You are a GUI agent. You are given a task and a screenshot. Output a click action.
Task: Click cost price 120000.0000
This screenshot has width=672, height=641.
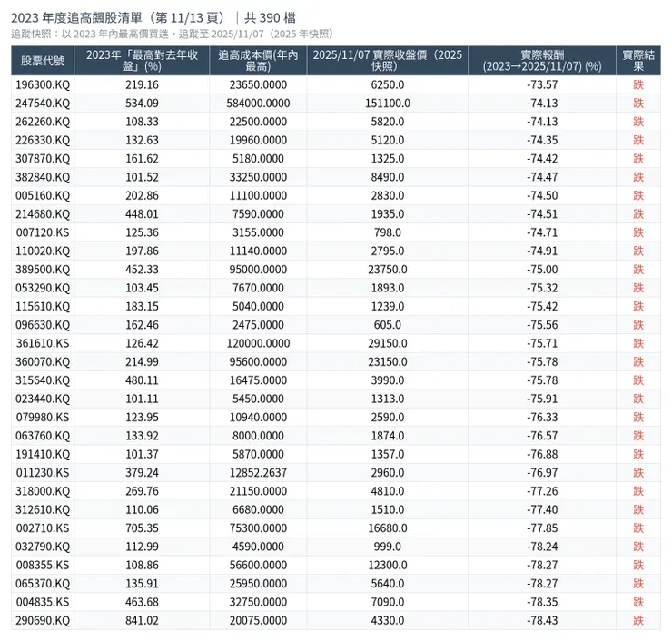[258, 343]
